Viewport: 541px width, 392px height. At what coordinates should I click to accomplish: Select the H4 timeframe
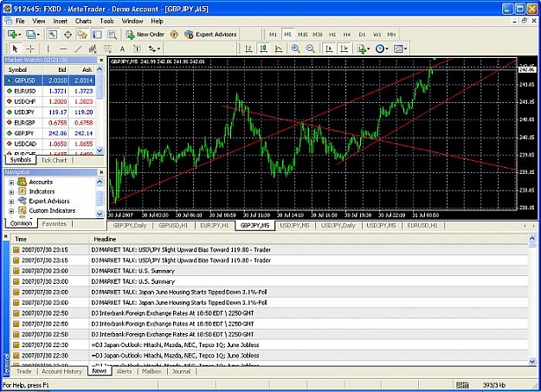347,35
